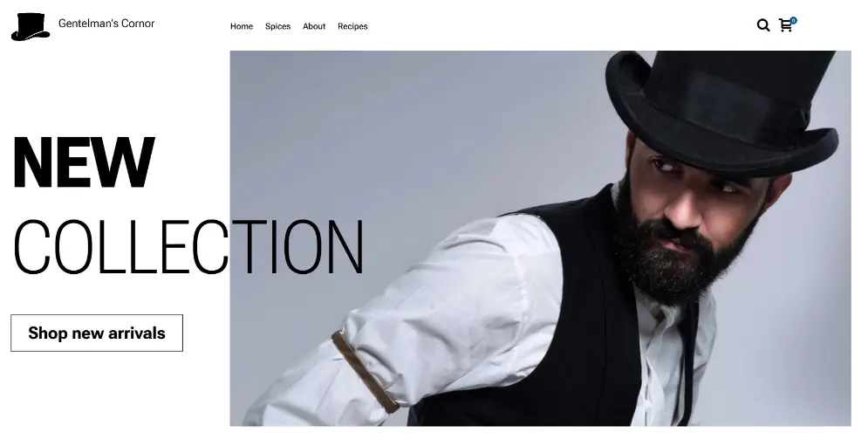Open the shopping cart icon
Viewport: 868px width, 440px height.
pos(785,25)
